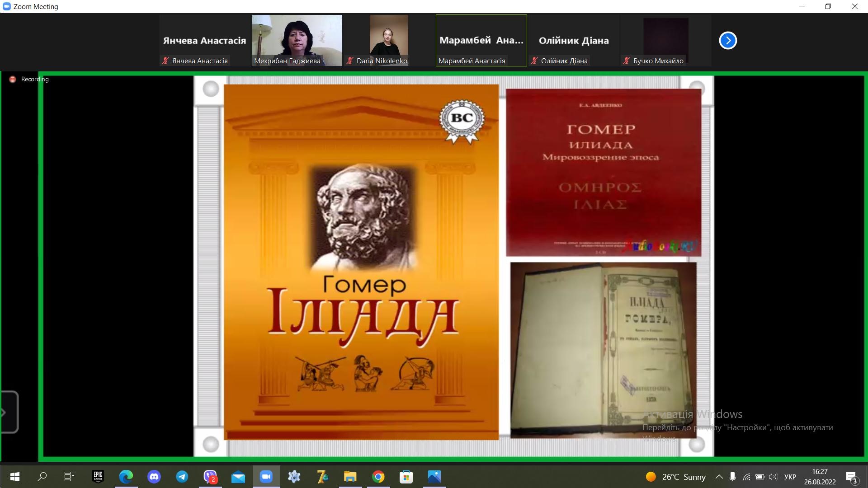868x488 pixels.
Task: Open network settings tray icon
Action: [746, 477]
